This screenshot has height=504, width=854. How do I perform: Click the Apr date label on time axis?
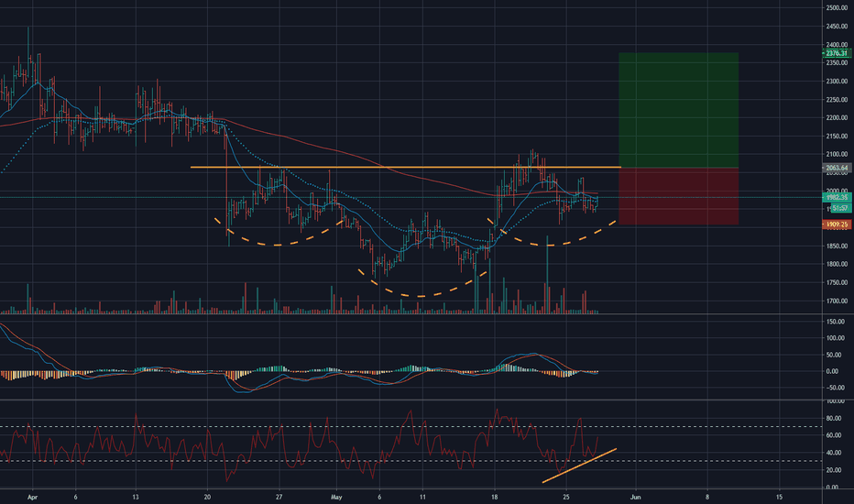[33, 497]
